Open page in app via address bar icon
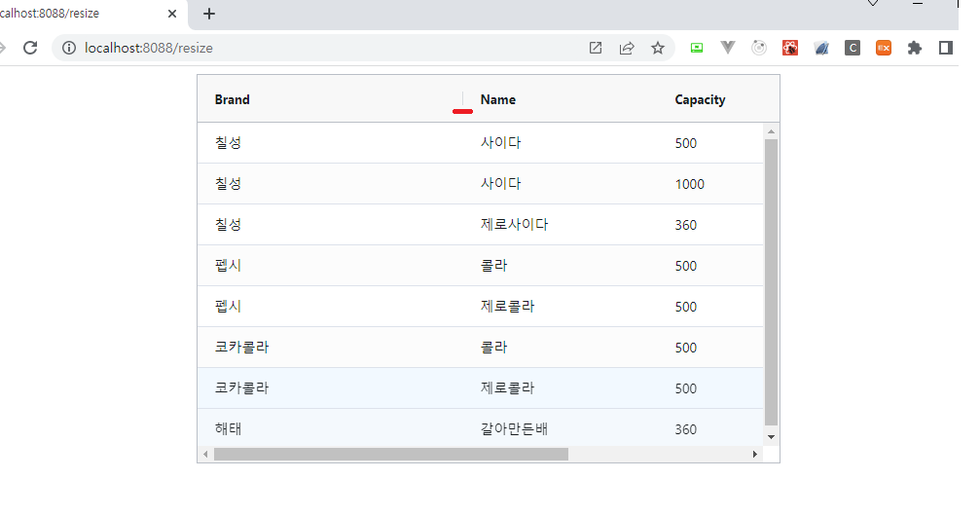The image size is (980, 516). click(x=596, y=48)
